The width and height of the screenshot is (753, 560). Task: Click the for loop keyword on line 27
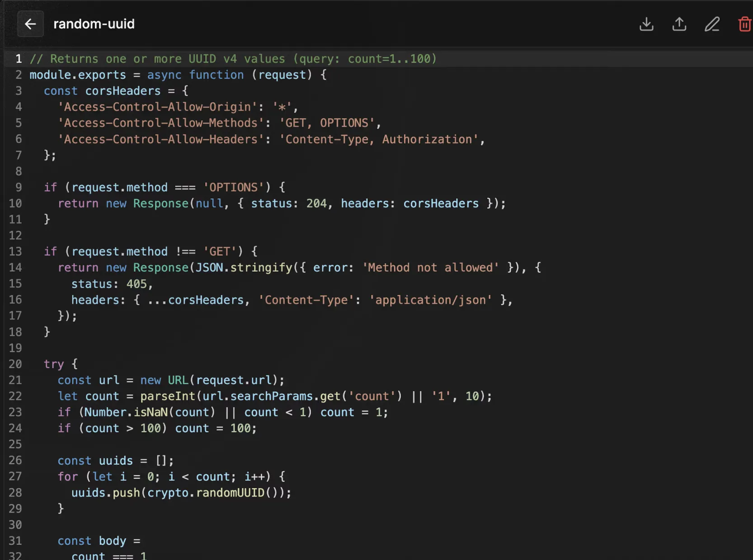point(67,476)
